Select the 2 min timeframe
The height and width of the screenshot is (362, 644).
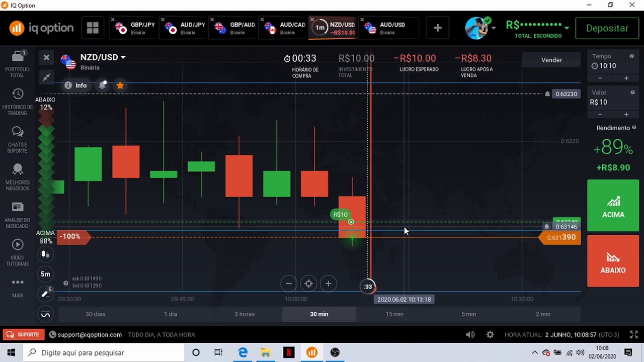(543, 314)
